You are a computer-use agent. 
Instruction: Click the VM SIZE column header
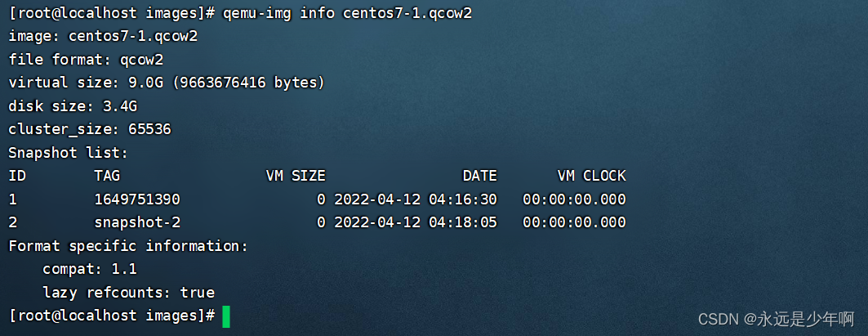[296, 176]
